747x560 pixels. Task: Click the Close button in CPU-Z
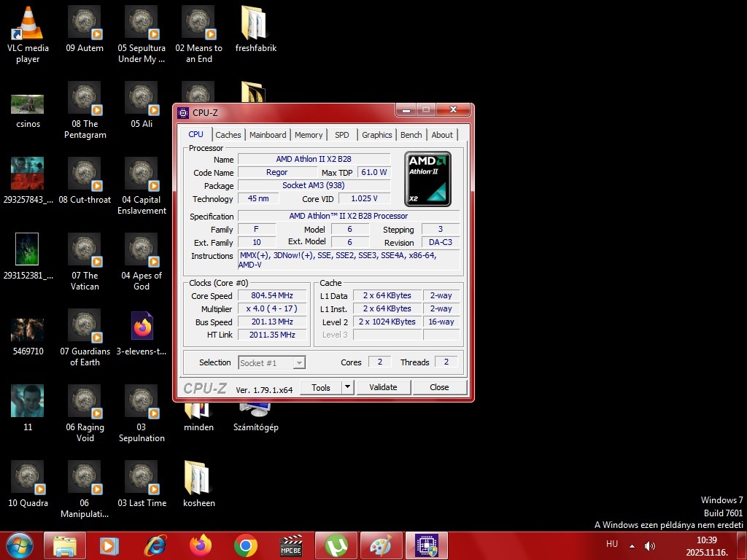tap(439, 387)
